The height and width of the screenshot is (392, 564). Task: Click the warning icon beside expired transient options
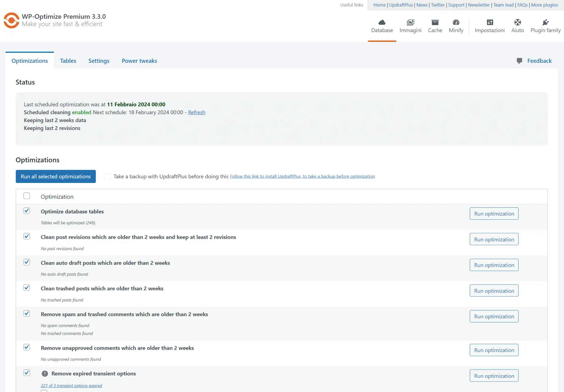[x=45, y=374]
